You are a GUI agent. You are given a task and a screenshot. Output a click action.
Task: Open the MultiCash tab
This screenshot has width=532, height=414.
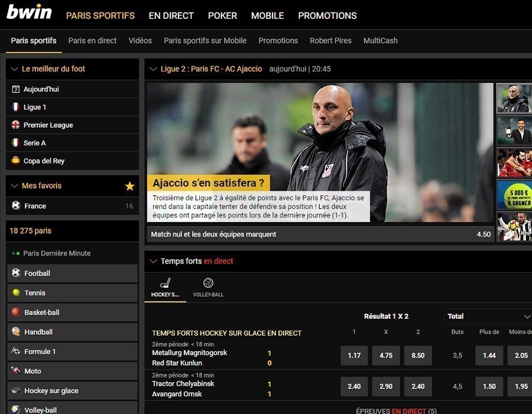[380, 41]
